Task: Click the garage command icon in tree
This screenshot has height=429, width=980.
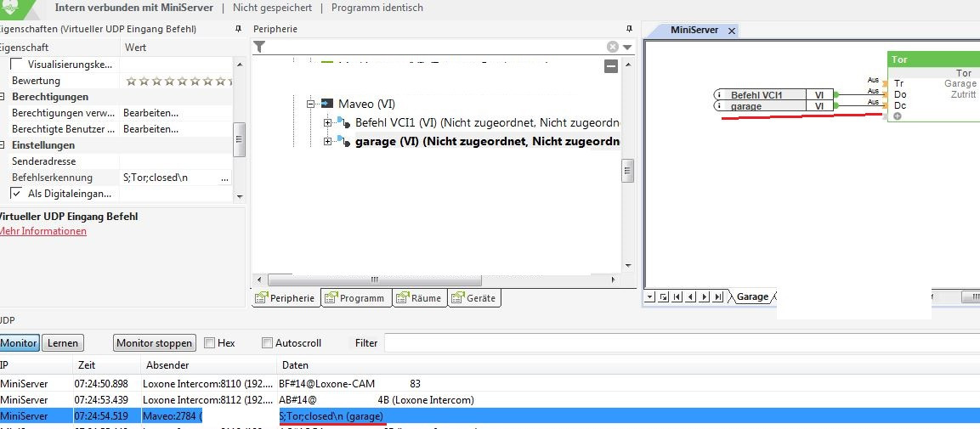Action: click(x=343, y=142)
